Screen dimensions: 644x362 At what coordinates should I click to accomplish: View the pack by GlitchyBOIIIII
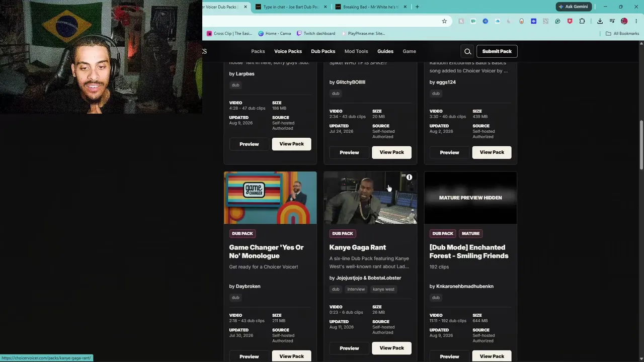pyautogui.click(x=392, y=152)
